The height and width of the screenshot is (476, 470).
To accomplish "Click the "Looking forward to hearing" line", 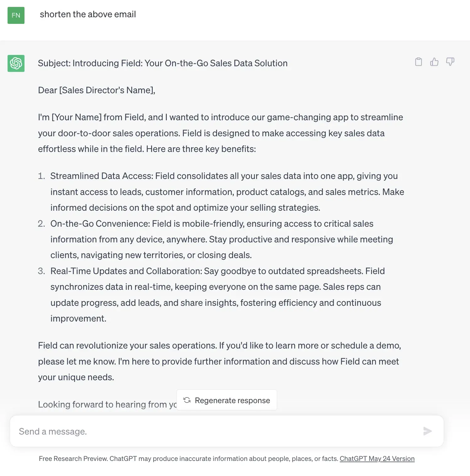I will [x=107, y=404].
